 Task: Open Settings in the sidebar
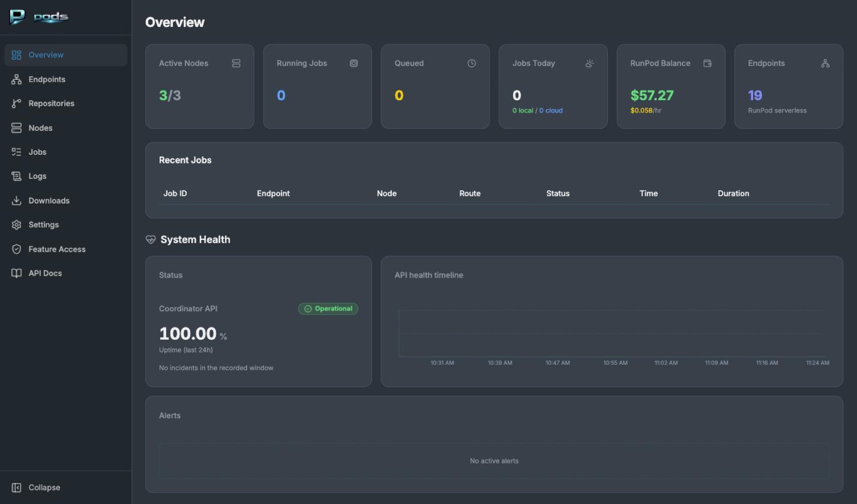pyautogui.click(x=66, y=225)
